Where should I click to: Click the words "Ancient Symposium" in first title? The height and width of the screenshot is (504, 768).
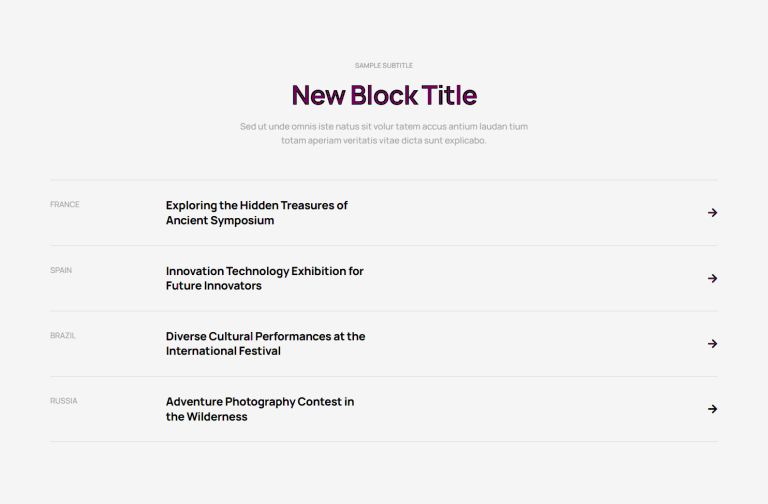(x=220, y=220)
